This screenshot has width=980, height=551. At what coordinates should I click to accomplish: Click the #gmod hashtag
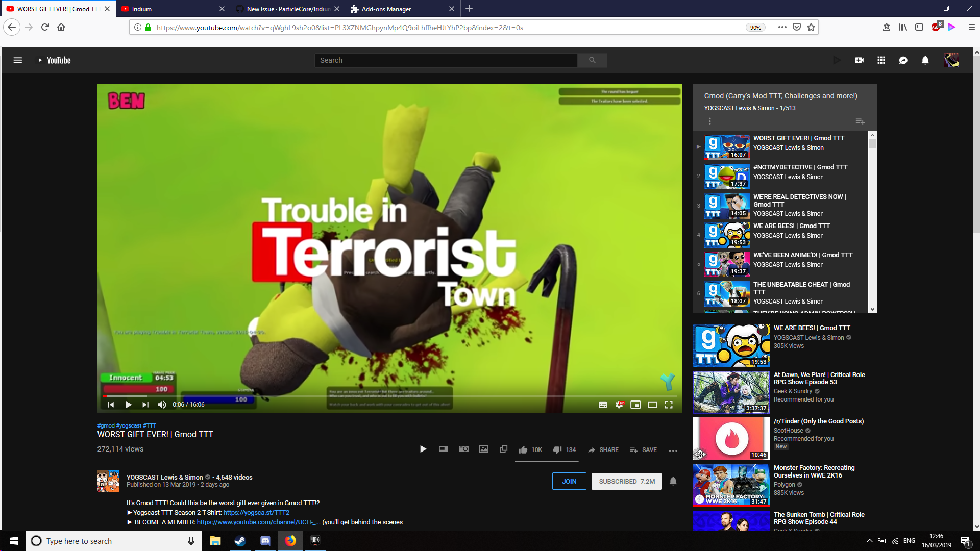106,425
